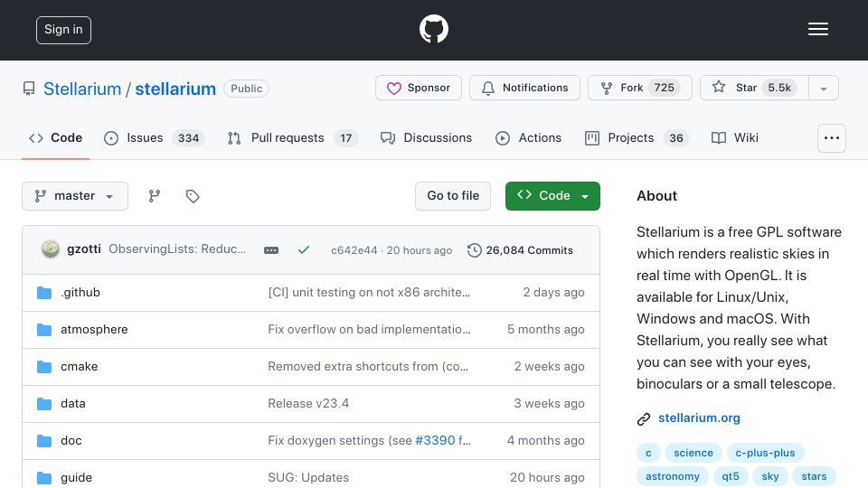The width and height of the screenshot is (868, 488).
Task: Open the SUG: Updates commit
Action: (308, 477)
